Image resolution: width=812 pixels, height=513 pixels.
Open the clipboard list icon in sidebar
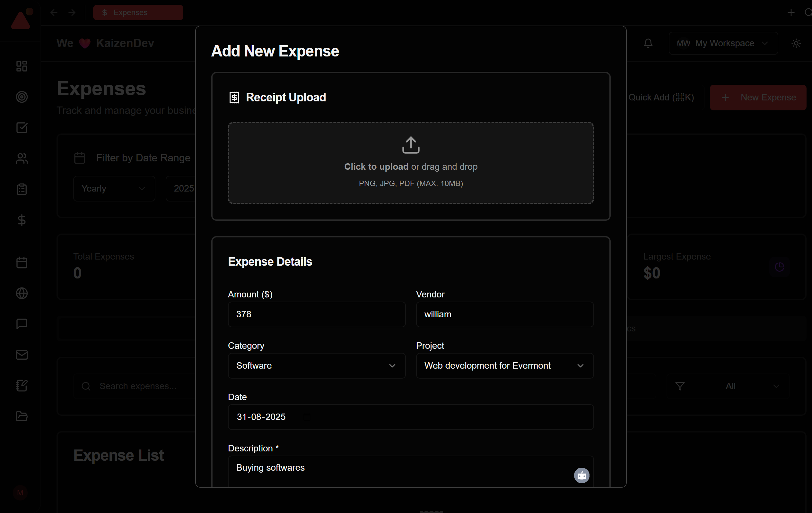22,189
